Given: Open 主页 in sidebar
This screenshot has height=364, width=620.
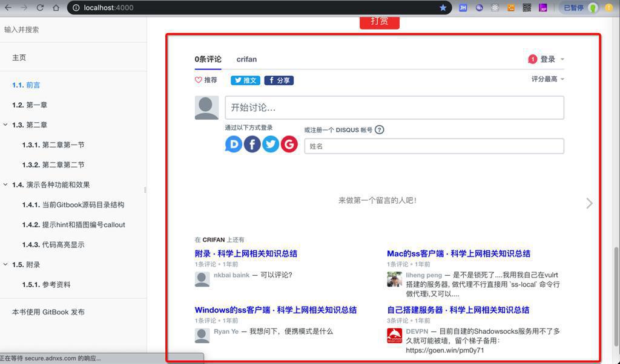Looking at the screenshot, I should click(19, 57).
